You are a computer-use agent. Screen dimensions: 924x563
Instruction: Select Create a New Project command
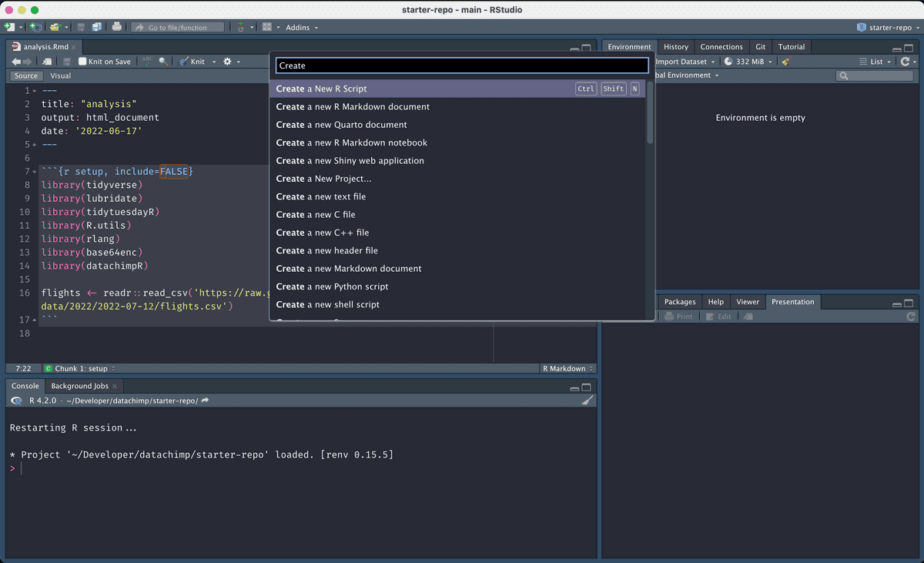[x=458, y=179]
